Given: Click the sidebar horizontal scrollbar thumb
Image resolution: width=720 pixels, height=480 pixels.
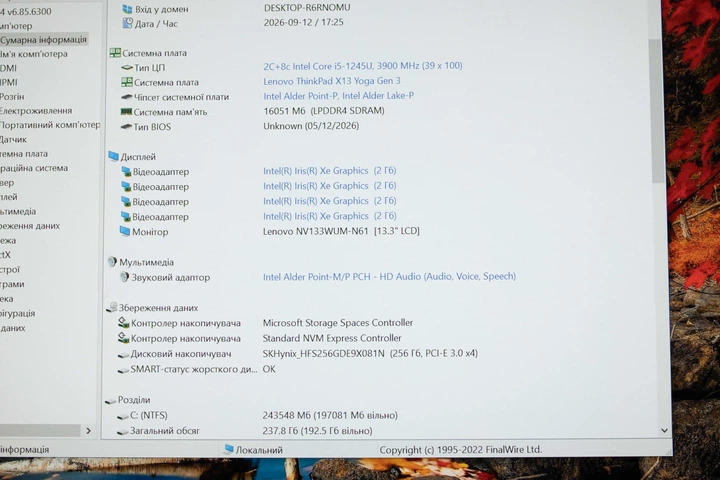Looking at the screenshot, I should click(40, 430).
